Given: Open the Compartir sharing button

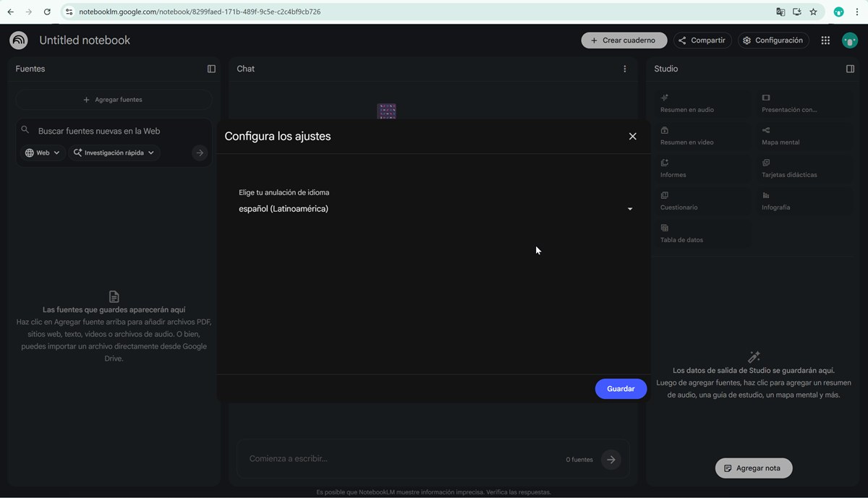Looking at the screenshot, I should pos(702,40).
